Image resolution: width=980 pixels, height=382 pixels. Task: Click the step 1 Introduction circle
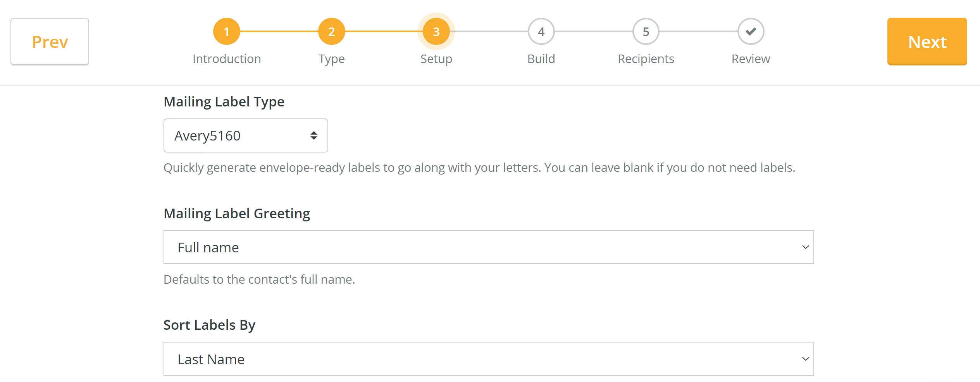click(x=226, y=31)
